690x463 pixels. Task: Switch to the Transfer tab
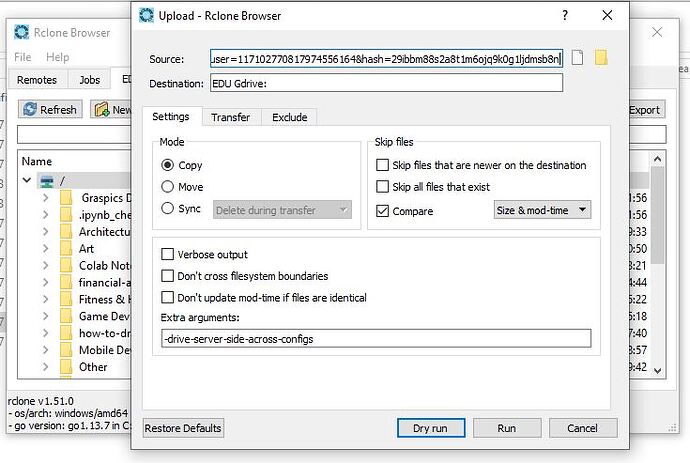[x=230, y=117]
